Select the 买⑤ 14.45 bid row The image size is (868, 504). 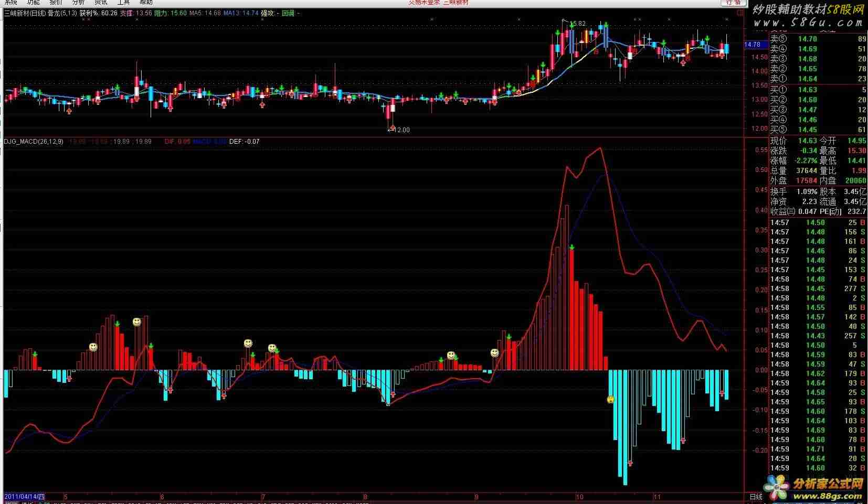click(818, 130)
